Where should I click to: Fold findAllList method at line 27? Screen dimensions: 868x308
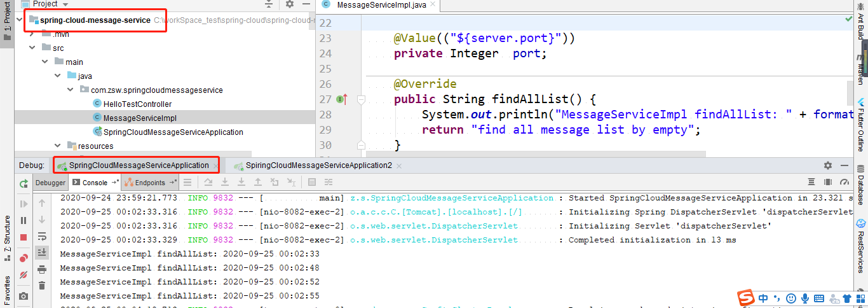click(360, 99)
